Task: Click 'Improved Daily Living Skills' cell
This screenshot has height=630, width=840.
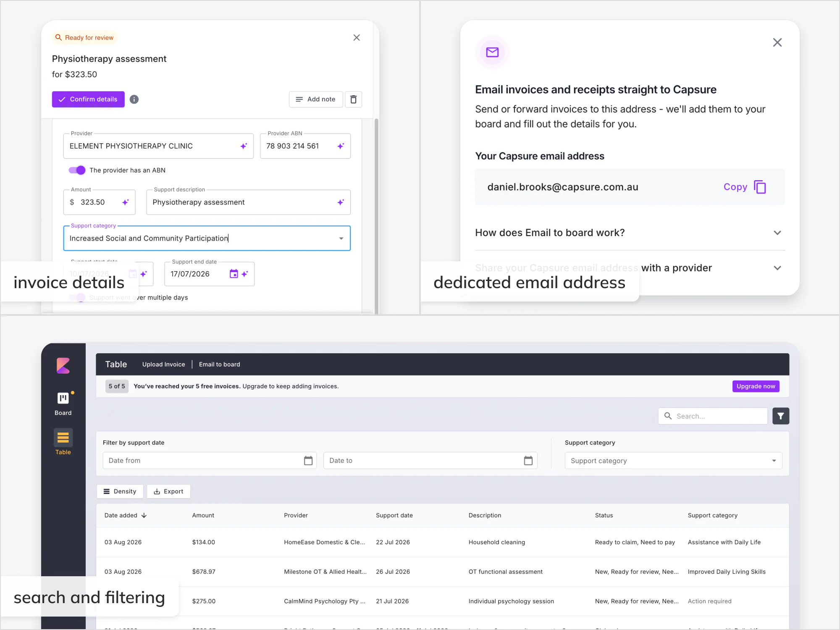Action: click(727, 572)
